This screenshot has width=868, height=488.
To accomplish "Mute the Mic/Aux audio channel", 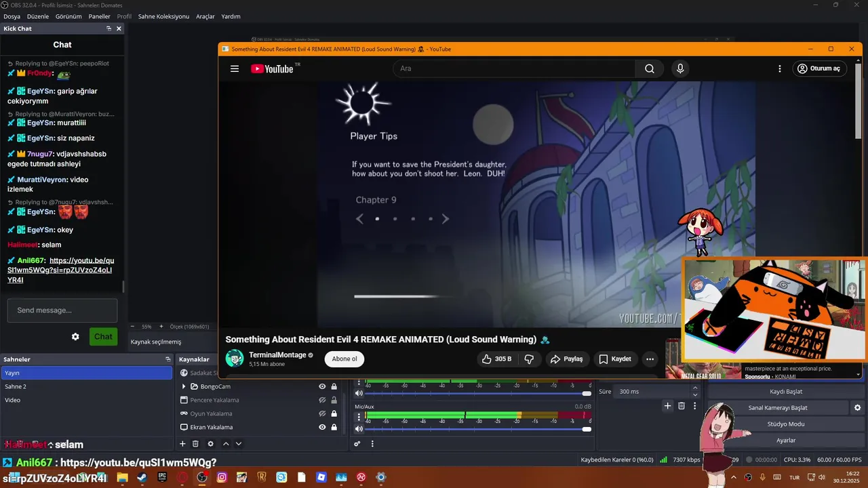I will point(359,428).
